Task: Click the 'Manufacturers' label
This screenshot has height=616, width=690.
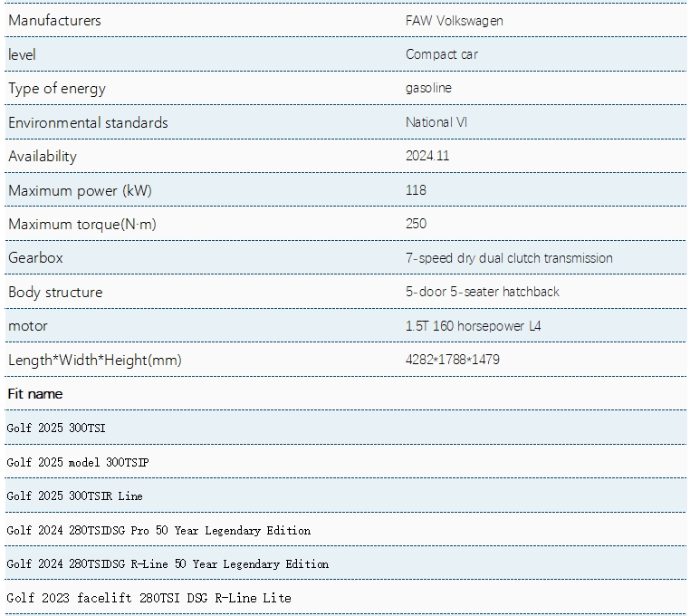Action: pos(54,20)
